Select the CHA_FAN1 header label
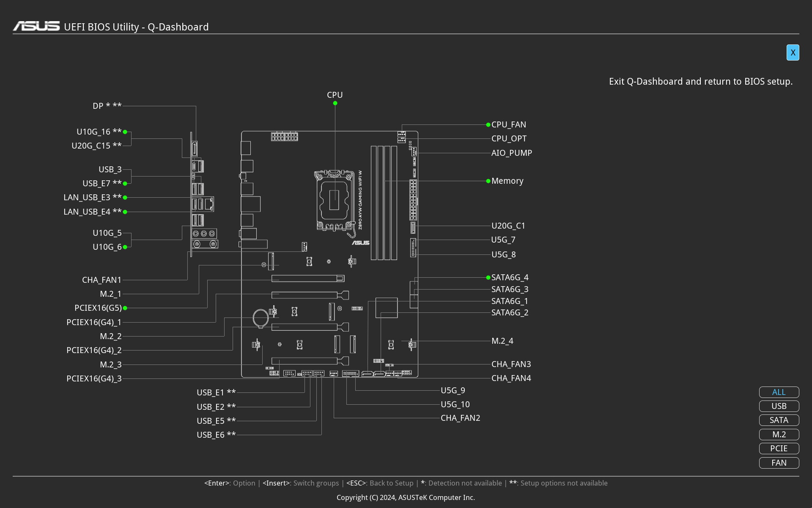 [x=101, y=280]
